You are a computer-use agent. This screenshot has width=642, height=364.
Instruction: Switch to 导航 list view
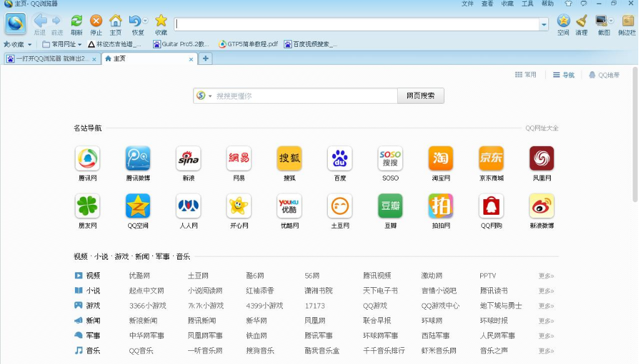(x=563, y=75)
